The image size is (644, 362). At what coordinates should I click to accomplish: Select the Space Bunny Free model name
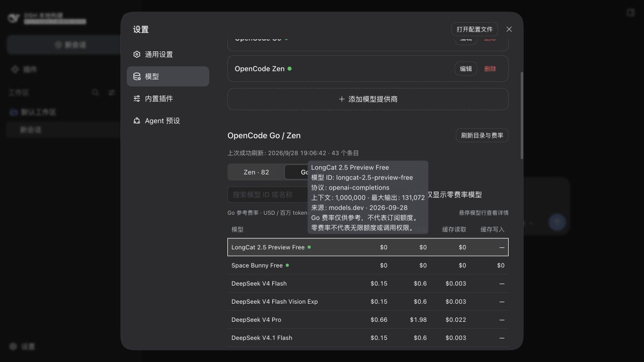click(257, 265)
